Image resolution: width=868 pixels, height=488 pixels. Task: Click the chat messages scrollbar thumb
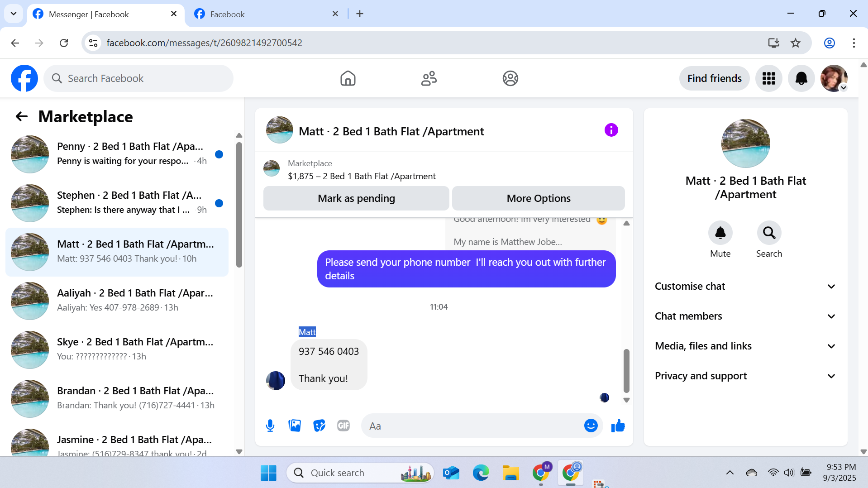click(x=626, y=371)
